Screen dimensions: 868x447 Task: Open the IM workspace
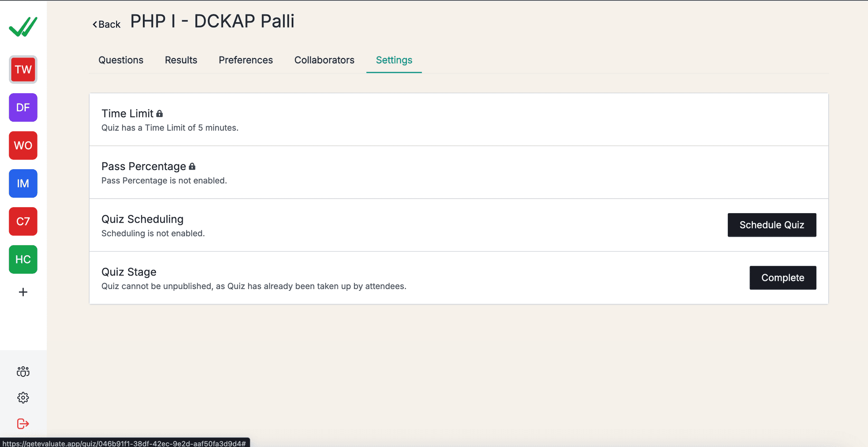tap(23, 184)
